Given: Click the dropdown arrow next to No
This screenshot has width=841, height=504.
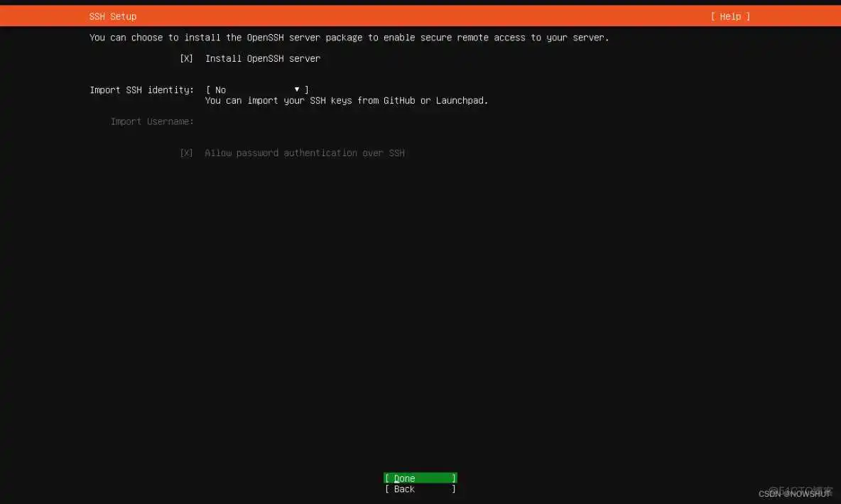Looking at the screenshot, I should [x=297, y=89].
